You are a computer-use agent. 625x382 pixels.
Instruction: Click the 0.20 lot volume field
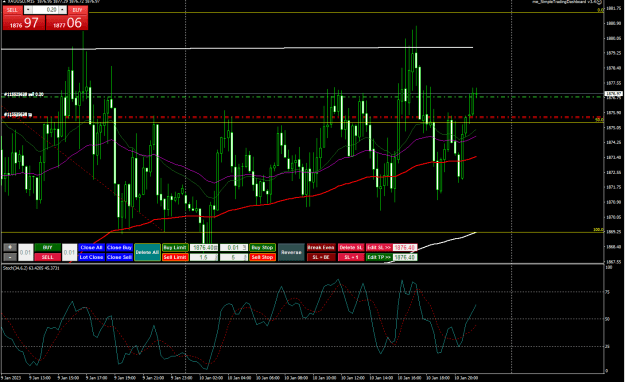tap(45, 10)
